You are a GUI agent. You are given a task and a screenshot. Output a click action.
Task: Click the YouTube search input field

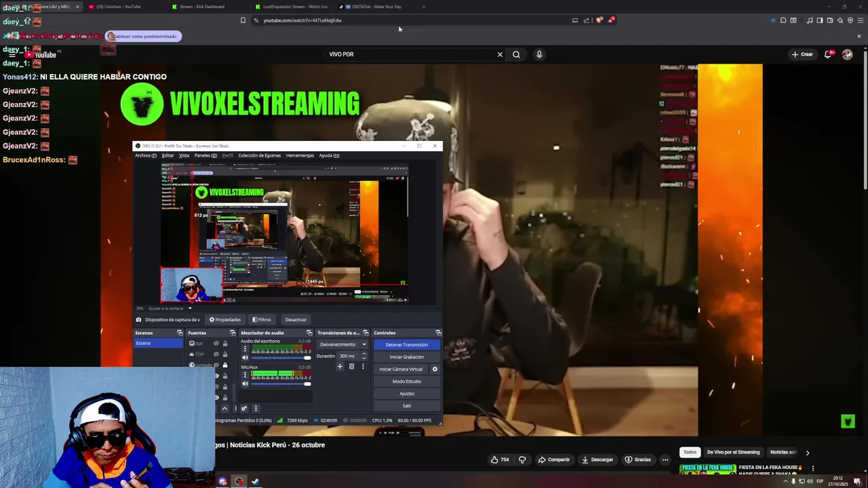pos(410,54)
